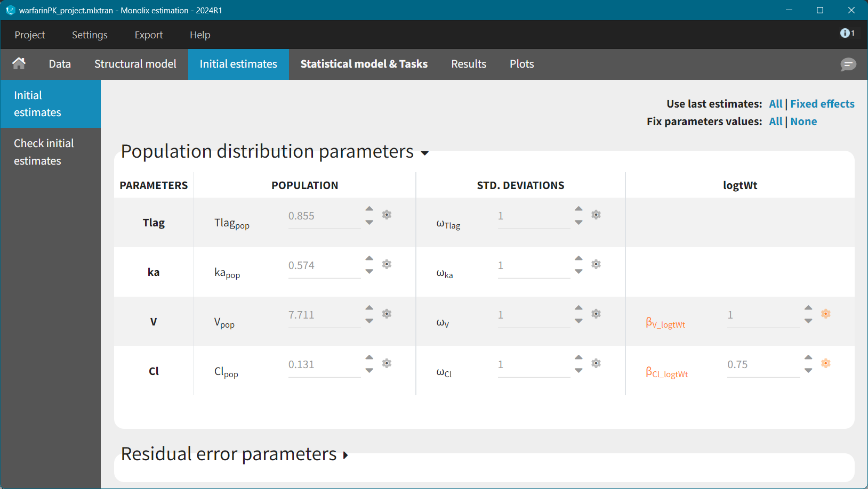This screenshot has width=868, height=489.
Task: Decrease Cl_pop value with down arrow
Action: click(369, 371)
